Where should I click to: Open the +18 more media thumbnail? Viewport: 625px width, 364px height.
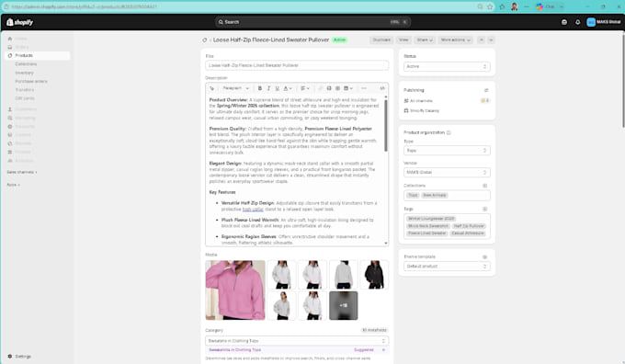(343, 306)
